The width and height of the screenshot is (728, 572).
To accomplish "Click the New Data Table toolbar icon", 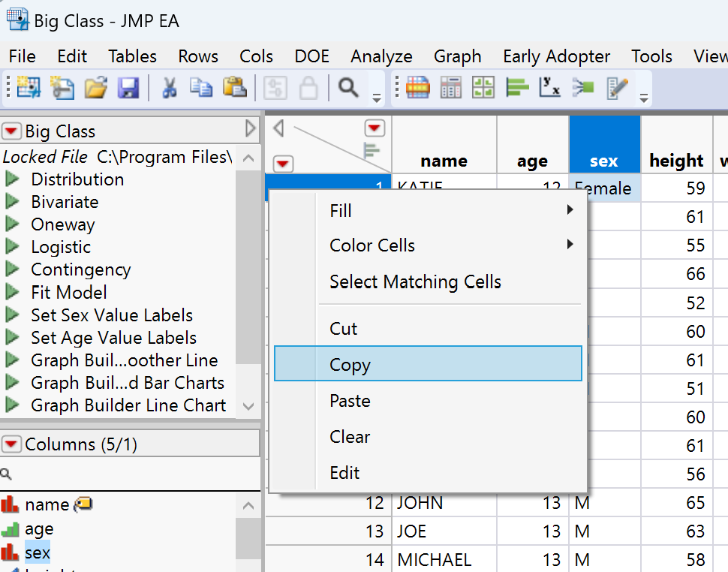I will pyautogui.click(x=29, y=89).
